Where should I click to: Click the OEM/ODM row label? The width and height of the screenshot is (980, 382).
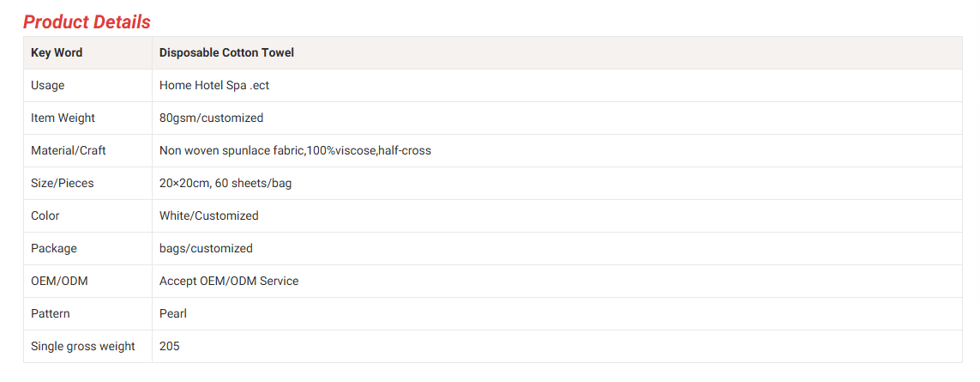point(59,281)
